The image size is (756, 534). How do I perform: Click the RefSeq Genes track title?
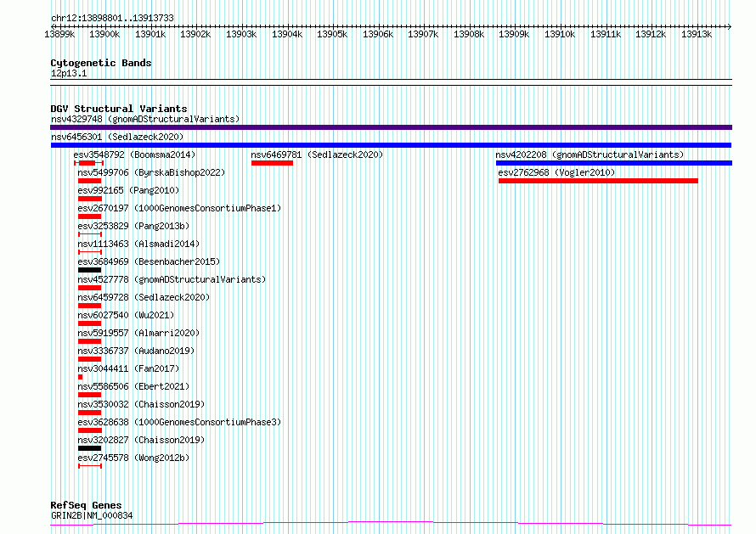(x=86, y=506)
